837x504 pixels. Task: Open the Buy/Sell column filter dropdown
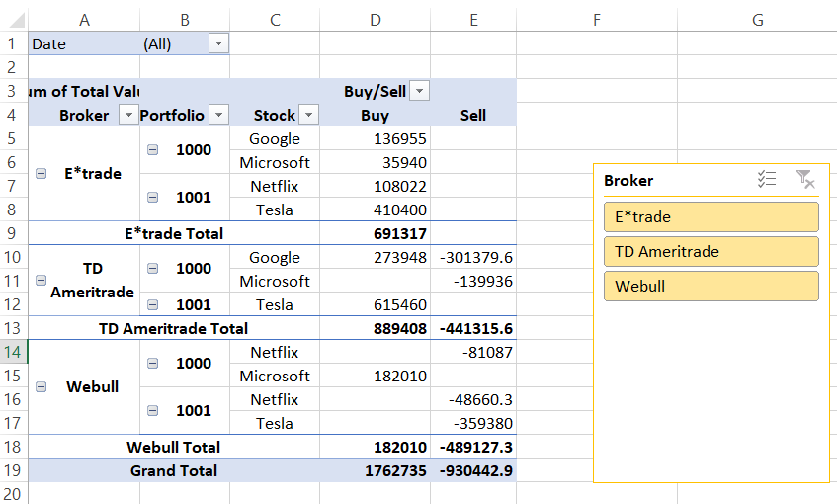(x=420, y=91)
